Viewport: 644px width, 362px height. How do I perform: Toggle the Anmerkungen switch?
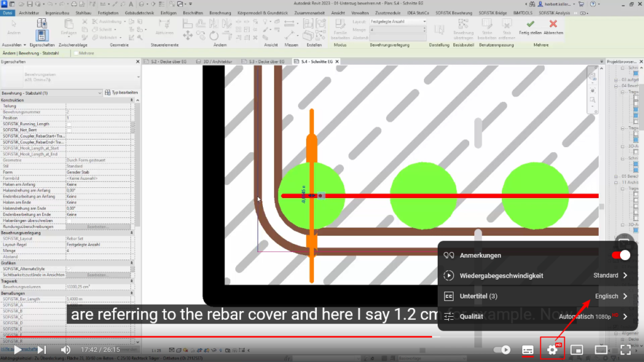coord(621,255)
